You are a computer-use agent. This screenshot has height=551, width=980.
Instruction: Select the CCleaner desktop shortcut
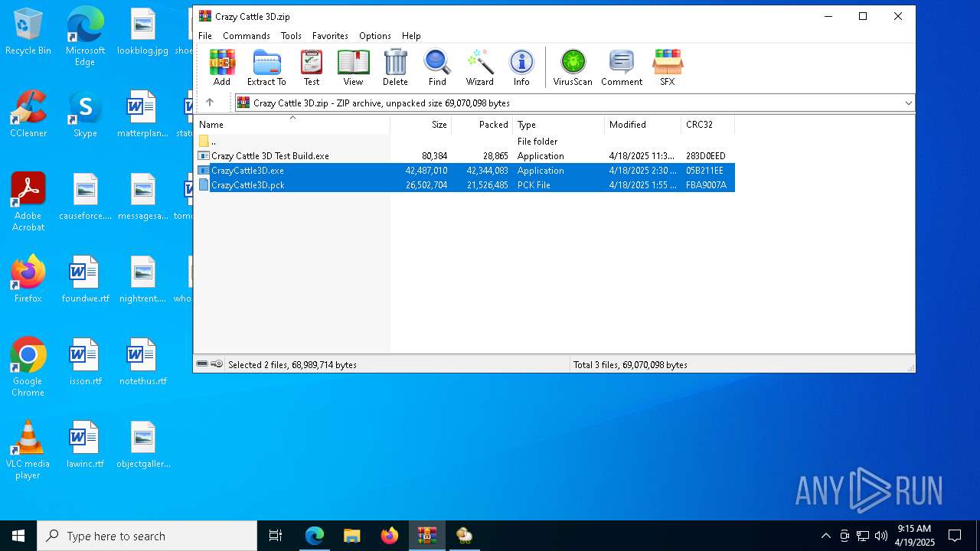coord(28,115)
